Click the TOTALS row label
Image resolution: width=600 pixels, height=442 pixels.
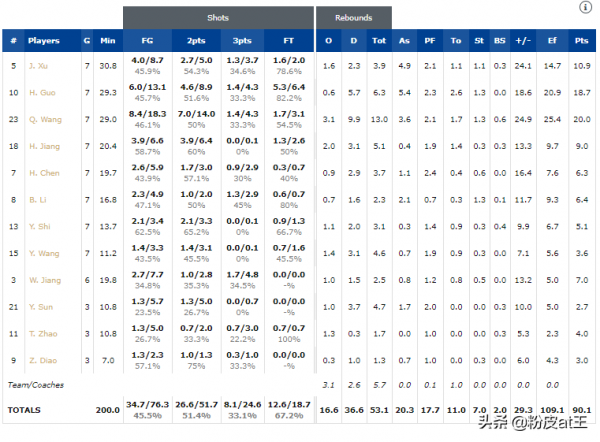25,410
